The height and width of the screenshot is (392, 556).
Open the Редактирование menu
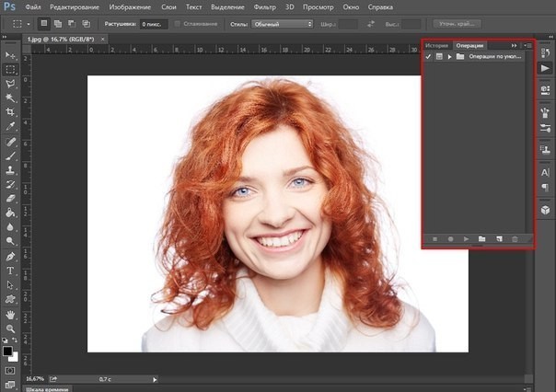[x=75, y=6]
